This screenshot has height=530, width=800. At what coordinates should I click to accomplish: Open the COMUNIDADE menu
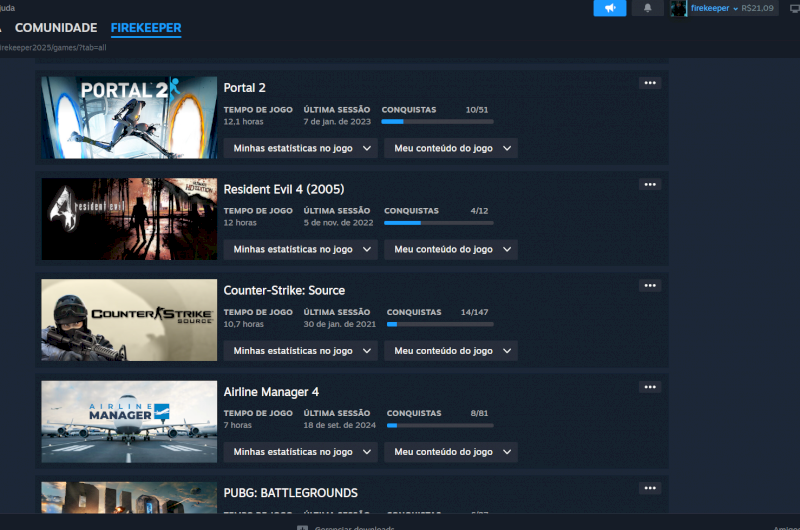pos(56,28)
